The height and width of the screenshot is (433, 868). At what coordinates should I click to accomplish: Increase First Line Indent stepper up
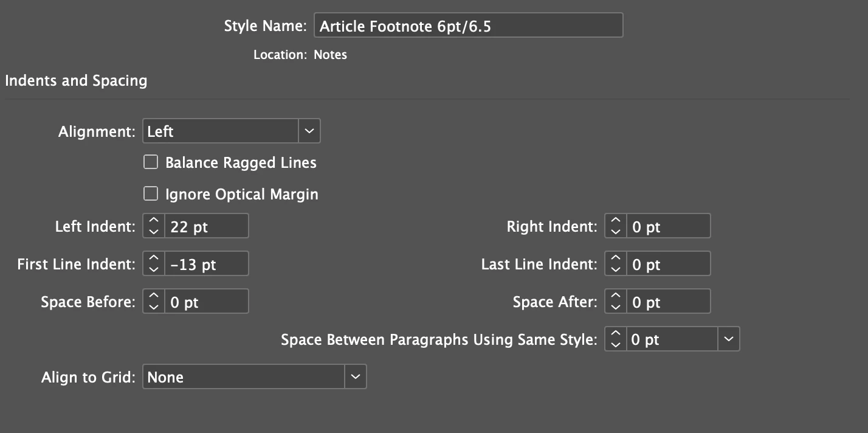click(154, 258)
